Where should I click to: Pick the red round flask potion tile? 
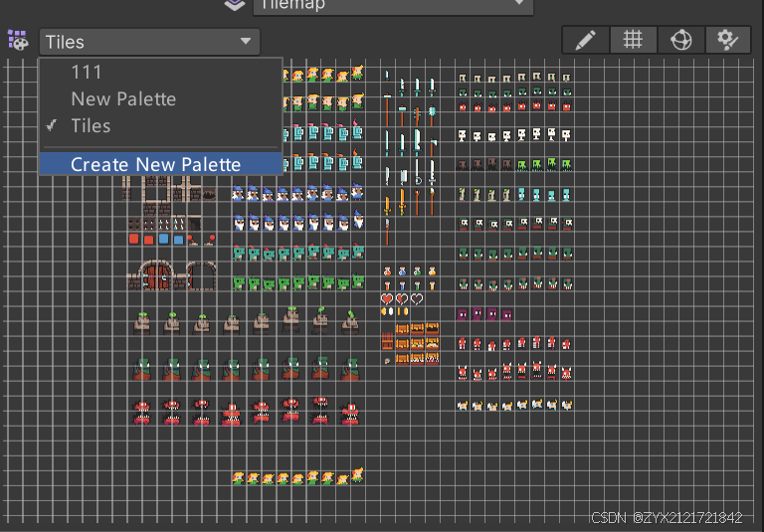[387, 270]
